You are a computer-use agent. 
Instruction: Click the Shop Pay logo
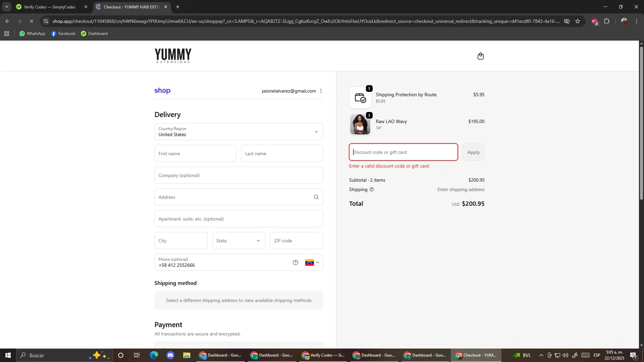tap(162, 90)
